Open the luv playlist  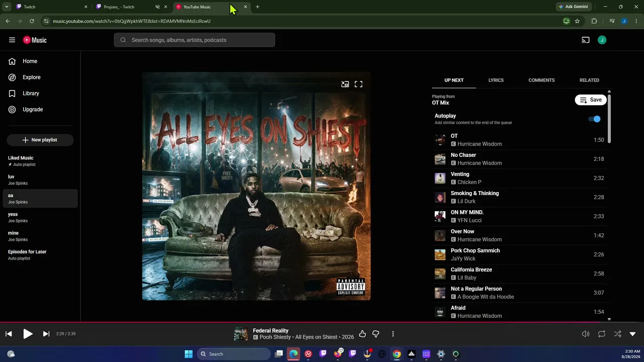point(40,180)
